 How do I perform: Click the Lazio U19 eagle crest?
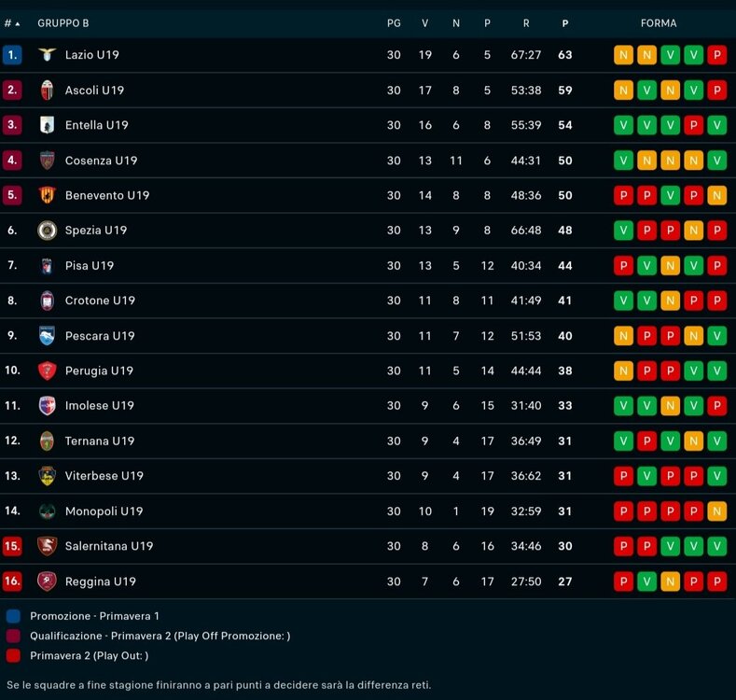click(47, 54)
